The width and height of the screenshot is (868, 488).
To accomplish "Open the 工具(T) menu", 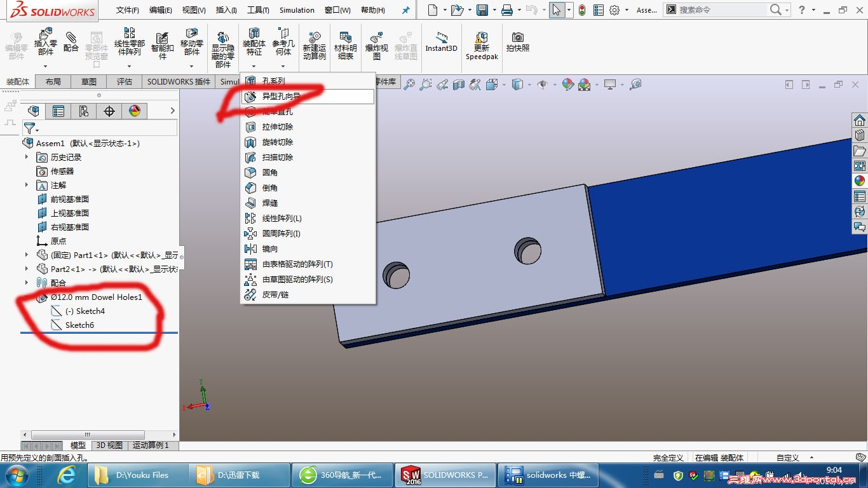I will [258, 10].
